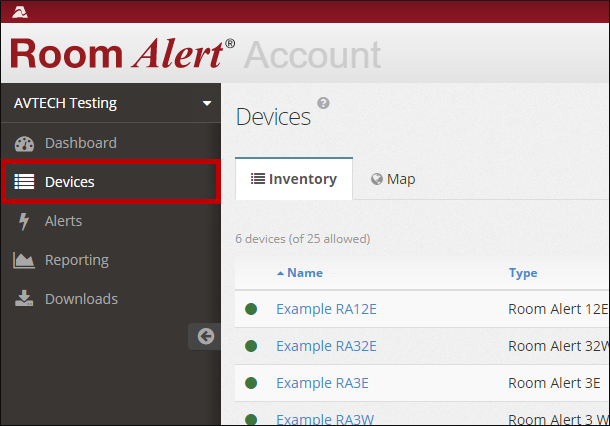
Task: Expand the AVTECH Testing account dropdown
Action: (x=207, y=103)
